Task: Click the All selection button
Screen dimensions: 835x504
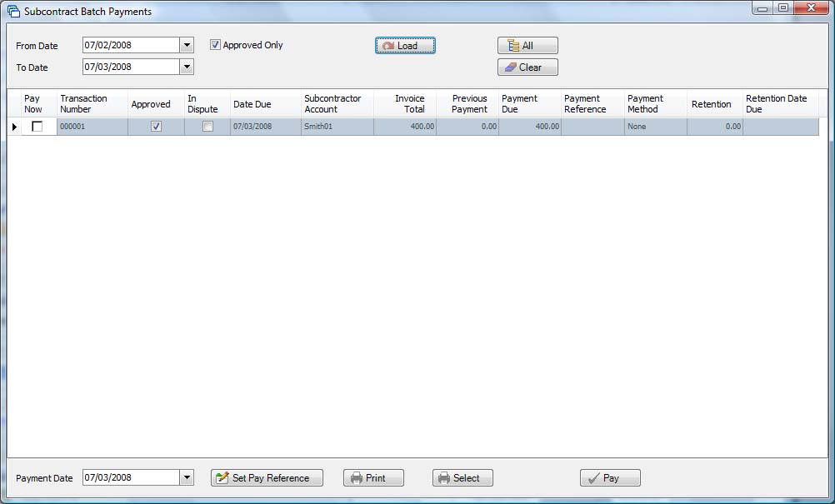Action: coord(527,46)
